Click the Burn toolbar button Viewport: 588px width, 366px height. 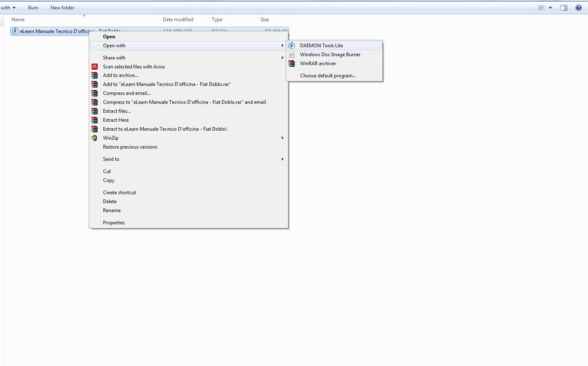33,8
